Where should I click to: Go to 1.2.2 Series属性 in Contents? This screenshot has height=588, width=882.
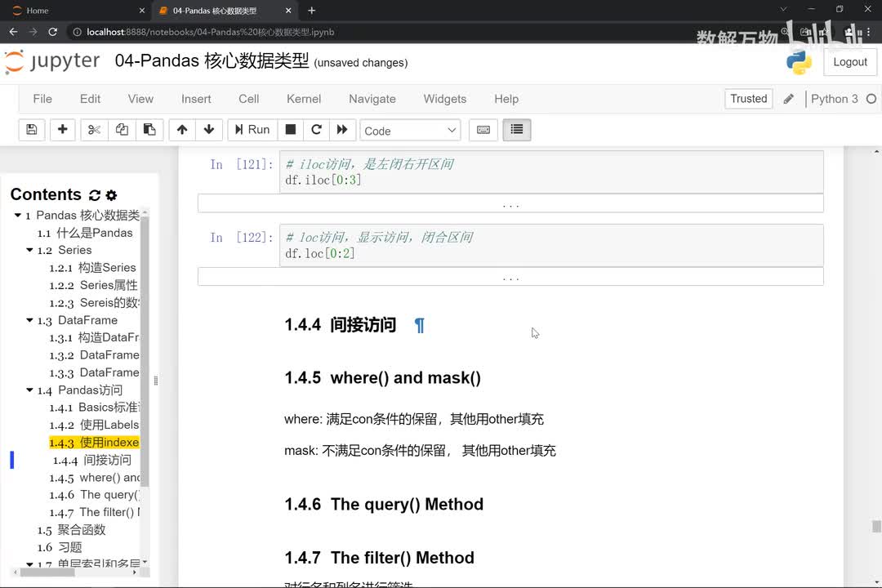click(93, 285)
